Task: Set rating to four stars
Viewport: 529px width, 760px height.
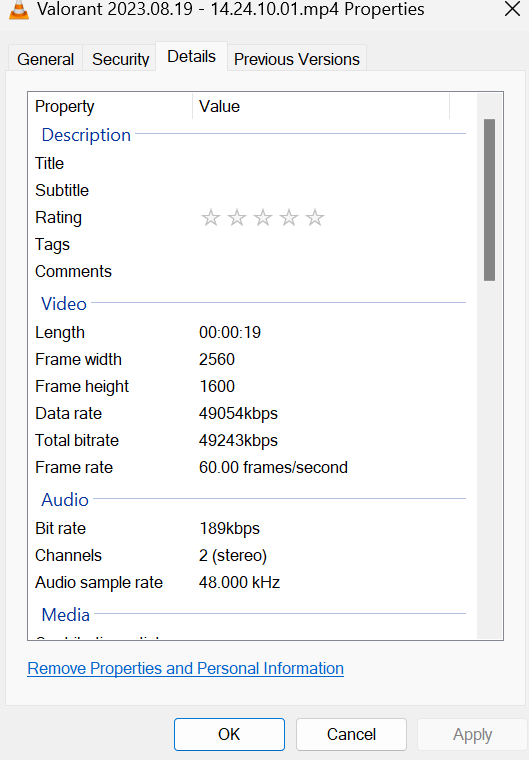Action: click(x=289, y=218)
